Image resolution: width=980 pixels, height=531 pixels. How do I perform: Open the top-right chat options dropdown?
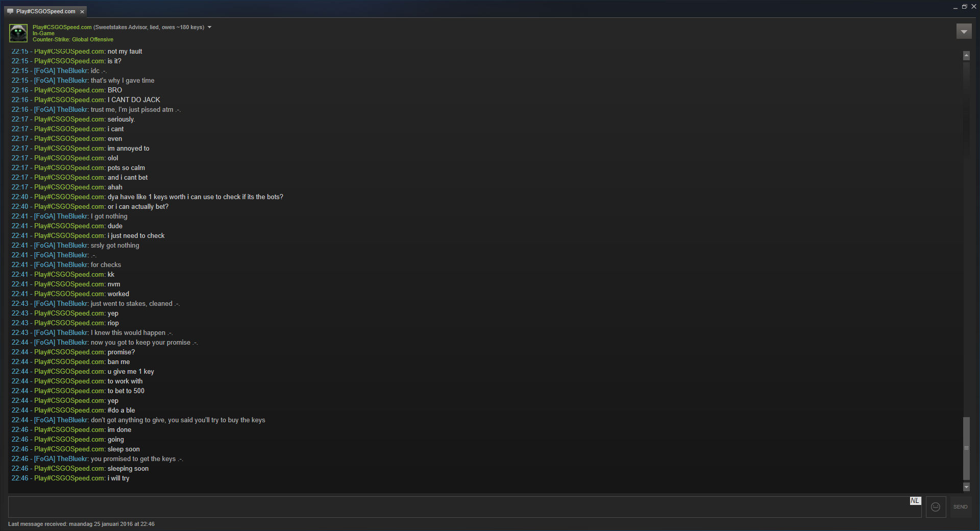click(964, 32)
